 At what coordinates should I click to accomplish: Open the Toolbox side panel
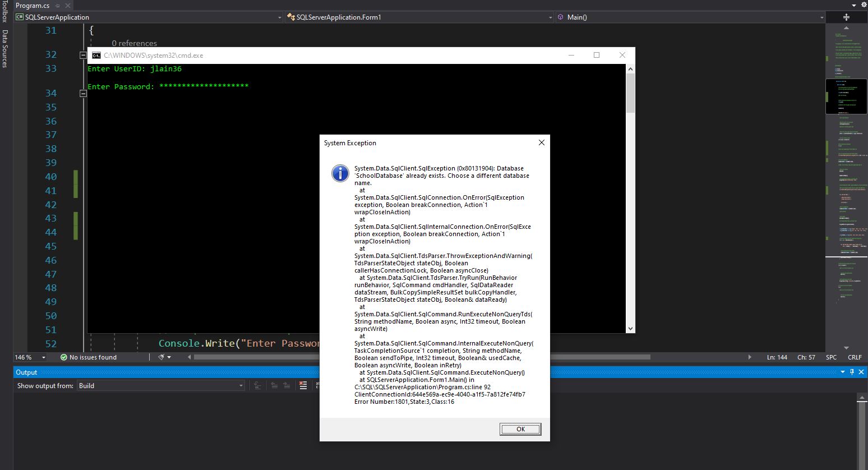coord(4,11)
